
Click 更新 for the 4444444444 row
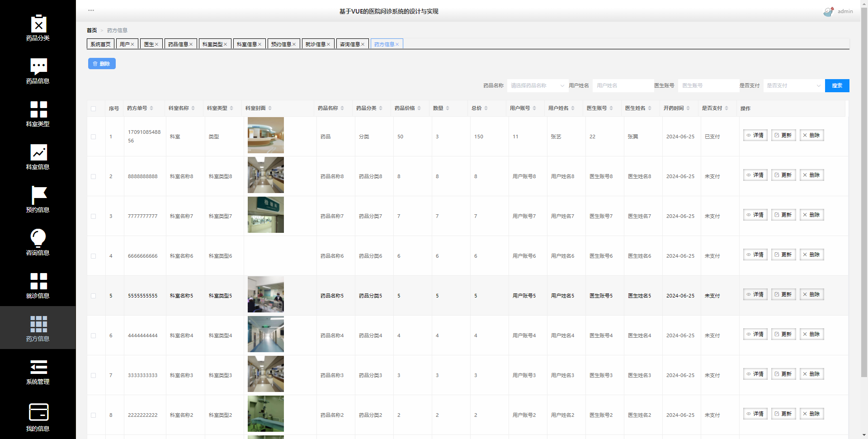pos(783,334)
